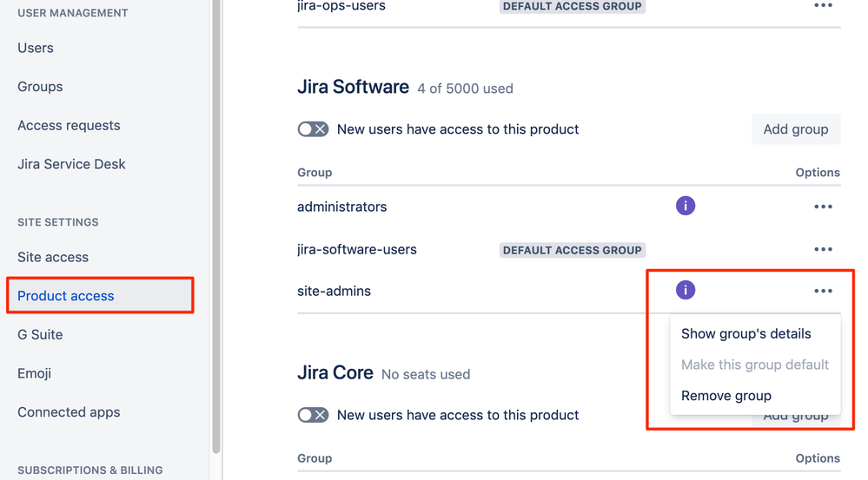
Task: Click the site-admins group name
Action: pos(334,291)
